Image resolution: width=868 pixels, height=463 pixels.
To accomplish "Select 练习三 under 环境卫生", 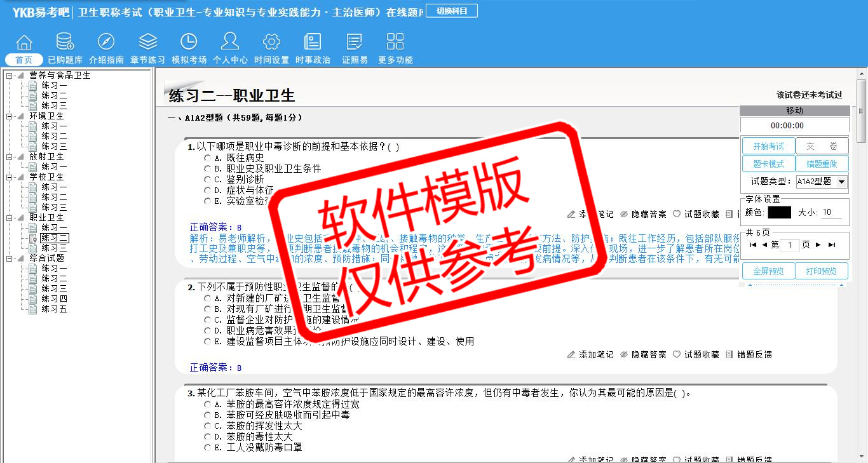I will 54,146.
